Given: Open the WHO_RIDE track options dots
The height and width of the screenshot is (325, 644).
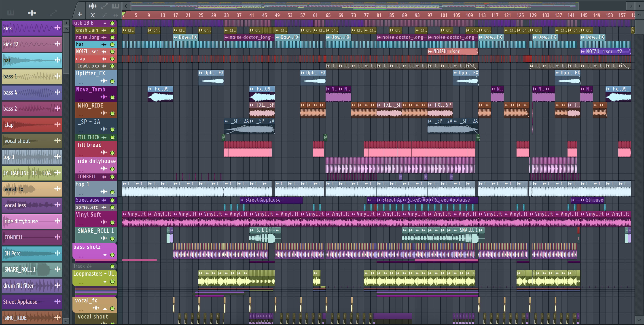Looking at the screenshot, I should click(81, 116).
